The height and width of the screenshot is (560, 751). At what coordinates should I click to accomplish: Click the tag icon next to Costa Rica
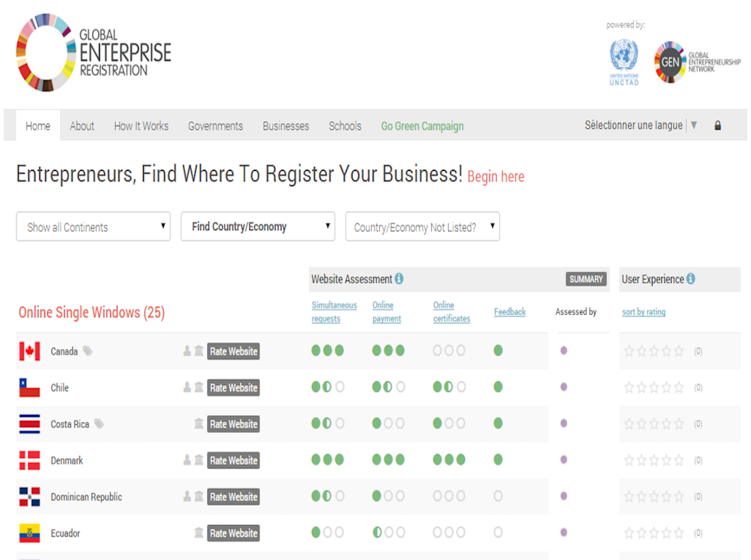click(x=99, y=424)
